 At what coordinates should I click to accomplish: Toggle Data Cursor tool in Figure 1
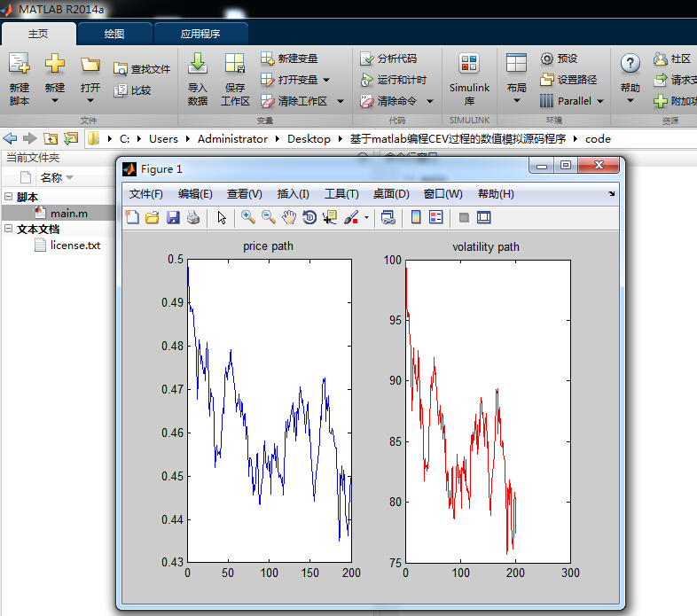pyautogui.click(x=330, y=217)
